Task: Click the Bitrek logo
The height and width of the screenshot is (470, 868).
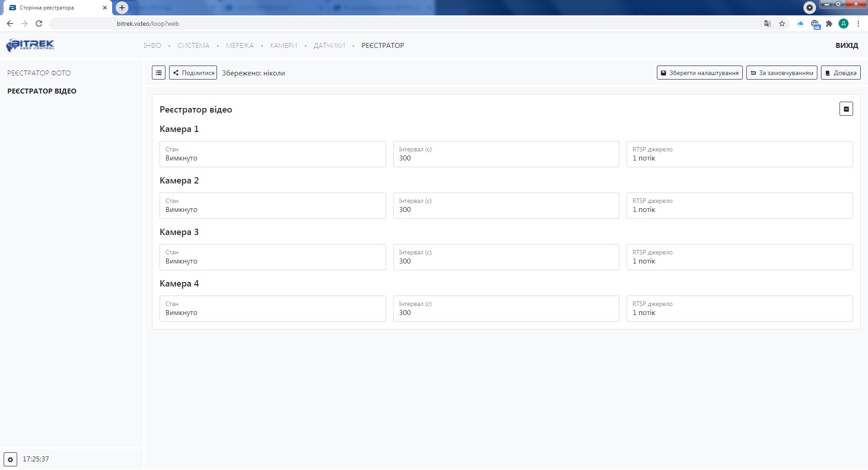Action: click(x=30, y=45)
